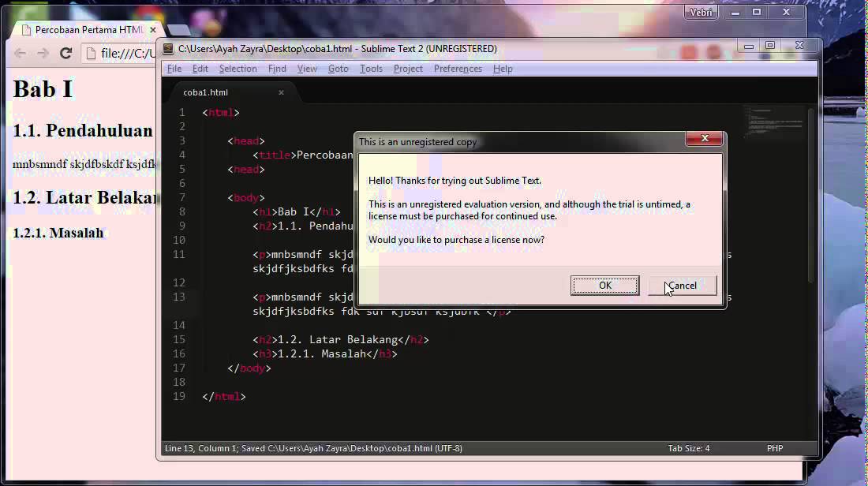
Task: Minimize the Sublime Text window
Action: pyautogui.click(x=748, y=47)
